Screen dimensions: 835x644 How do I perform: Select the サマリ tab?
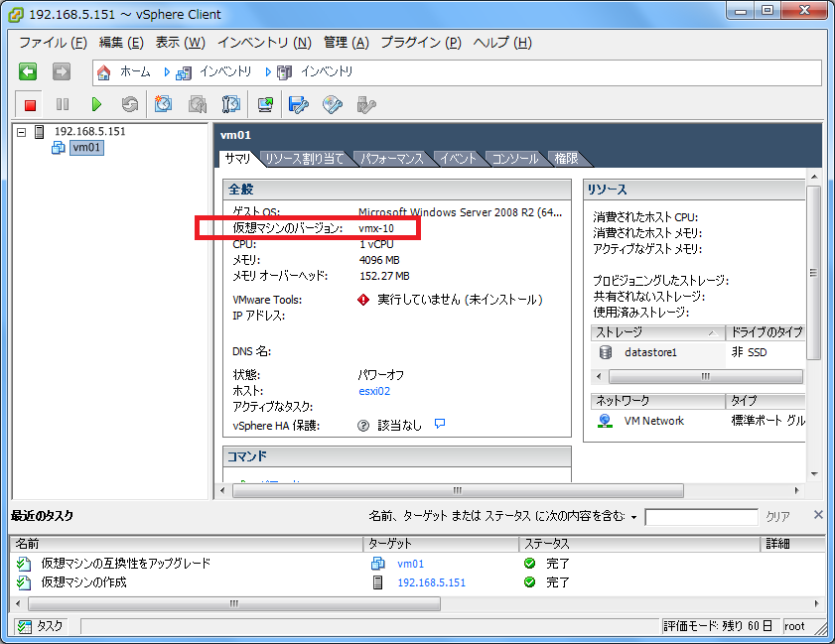[x=237, y=159]
